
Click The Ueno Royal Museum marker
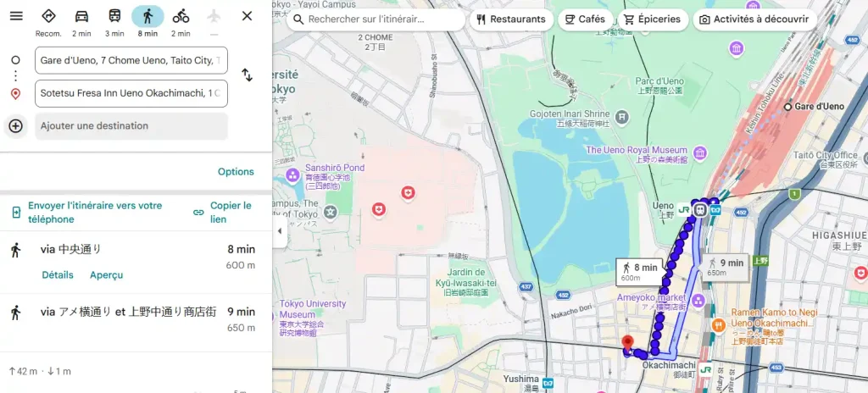point(699,152)
